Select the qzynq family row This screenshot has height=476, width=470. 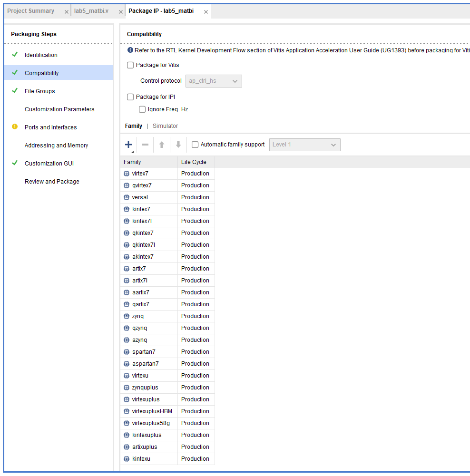167,328
